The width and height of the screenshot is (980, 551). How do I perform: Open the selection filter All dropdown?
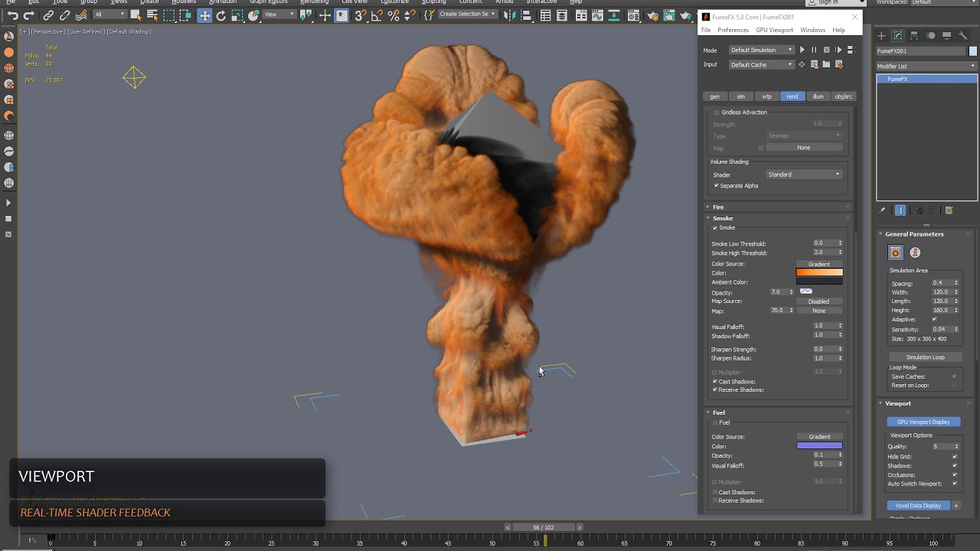tap(109, 15)
